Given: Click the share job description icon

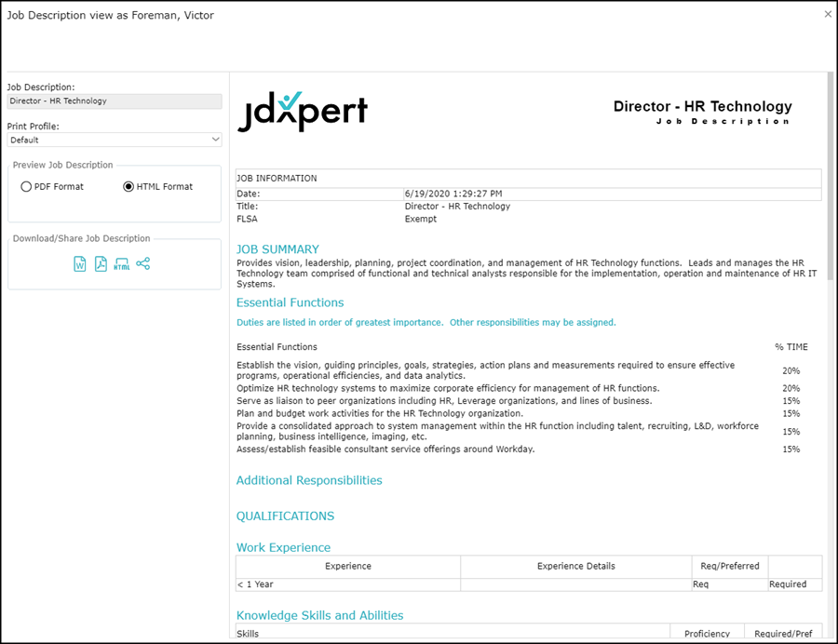Looking at the screenshot, I should pyautogui.click(x=142, y=264).
